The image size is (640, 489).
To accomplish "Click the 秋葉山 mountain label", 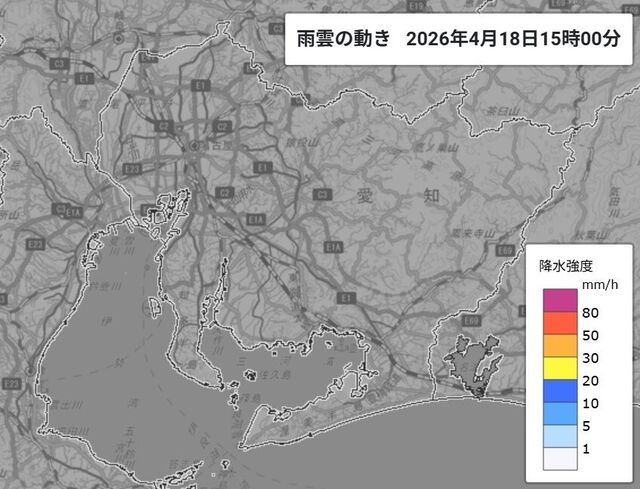I will [x=592, y=236].
